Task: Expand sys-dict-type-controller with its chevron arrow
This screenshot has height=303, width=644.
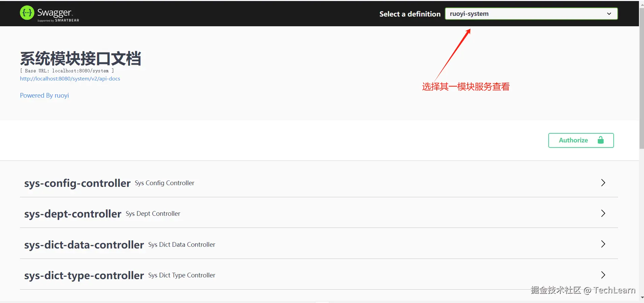Action: tap(603, 275)
